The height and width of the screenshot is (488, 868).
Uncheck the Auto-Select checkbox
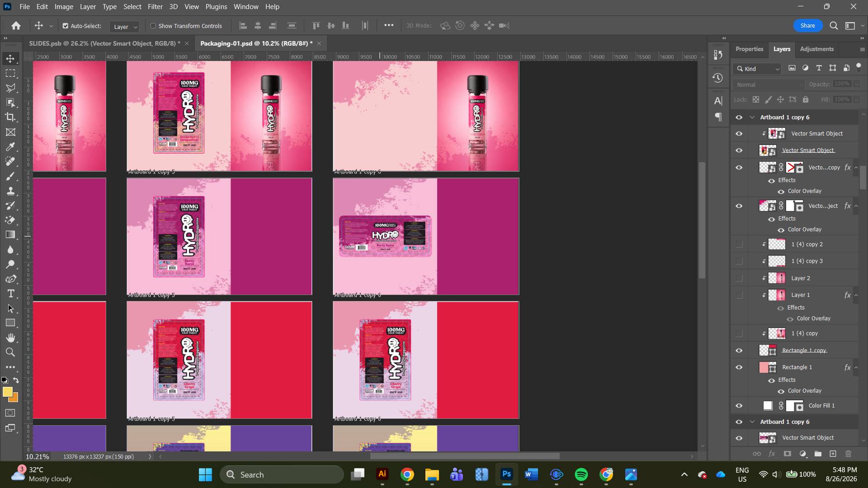(66, 26)
